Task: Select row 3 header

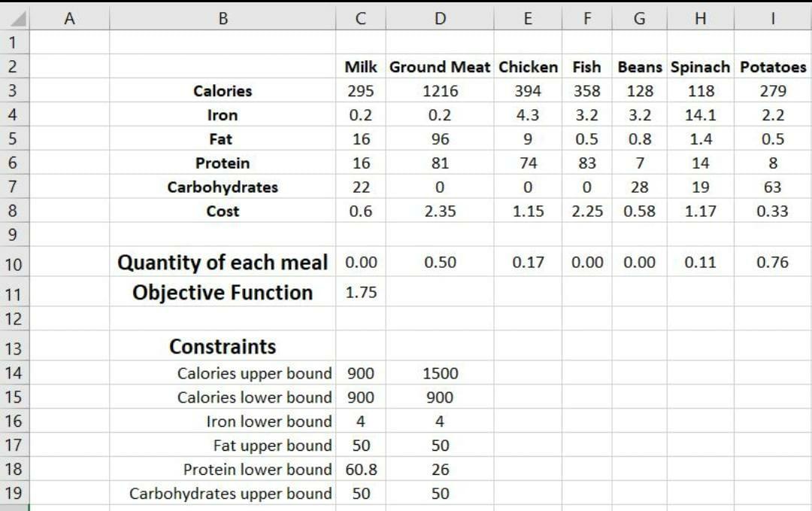Action: click(14, 91)
